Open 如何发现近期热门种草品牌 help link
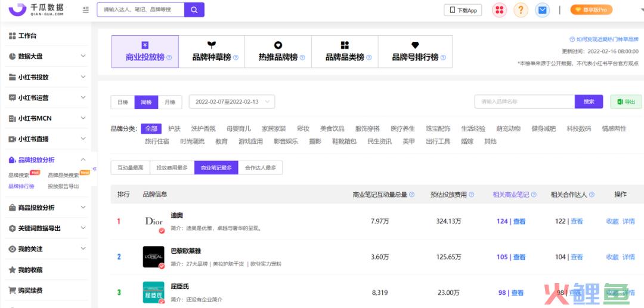This screenshot has height=308, width=644. [603, 39]
